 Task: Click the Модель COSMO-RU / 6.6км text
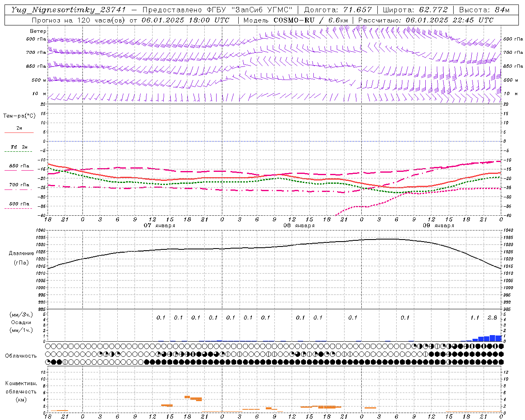296,20
